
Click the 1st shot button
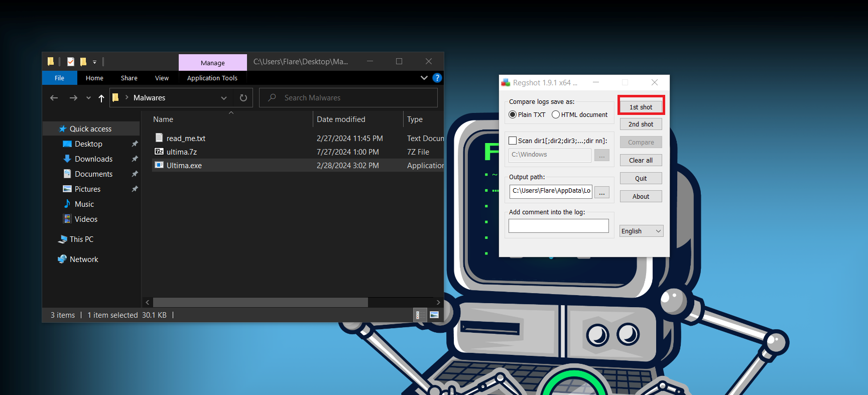(x=641, y=107)
